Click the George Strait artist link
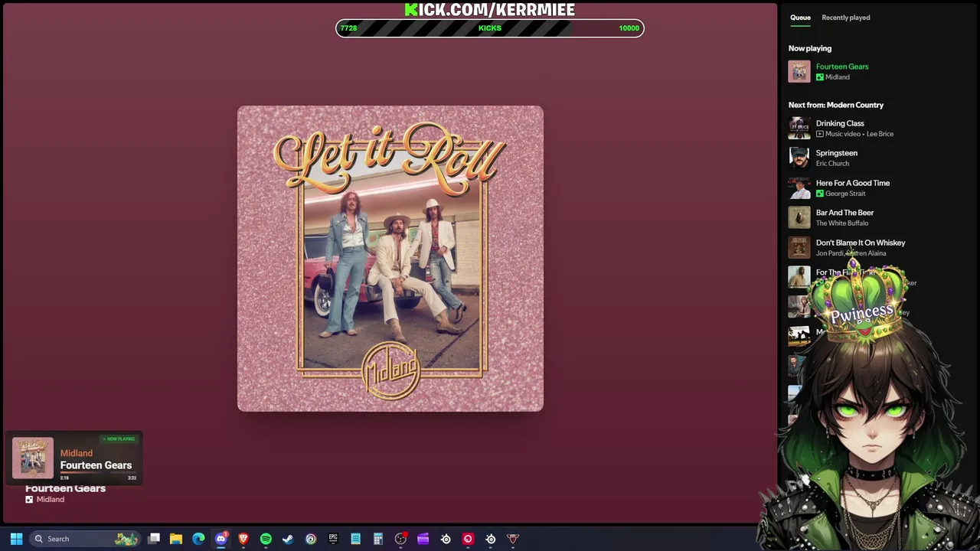 pos(845,194)
